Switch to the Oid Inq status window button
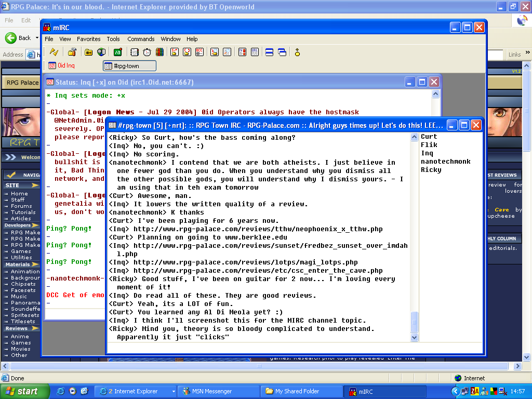This screenshot has width=532, height=399. [62, 65]
